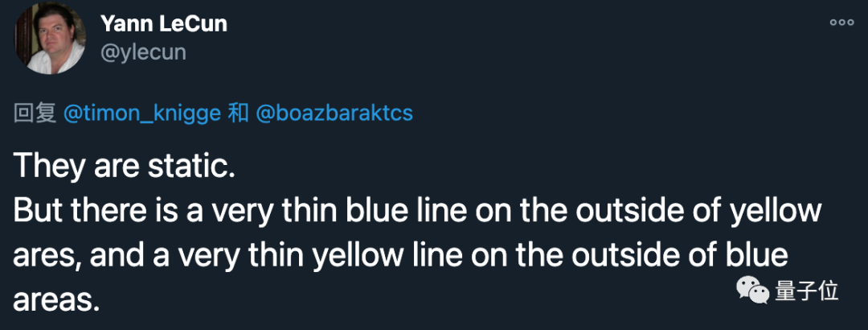This screenshot has width=868, height=330.
Task: Select the 量子位 watermark text
Action: pos(807,291)
